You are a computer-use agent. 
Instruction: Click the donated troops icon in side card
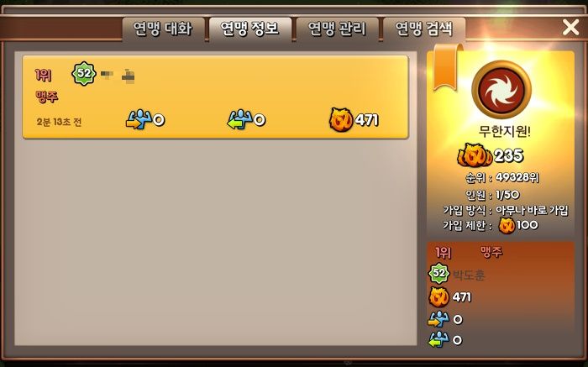(x=438, y=319)
